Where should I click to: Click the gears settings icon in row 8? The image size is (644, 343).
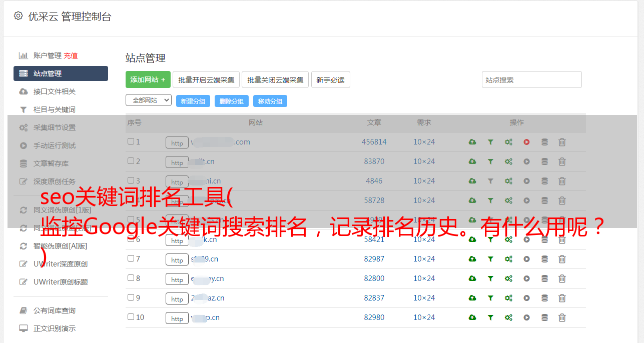508,278
